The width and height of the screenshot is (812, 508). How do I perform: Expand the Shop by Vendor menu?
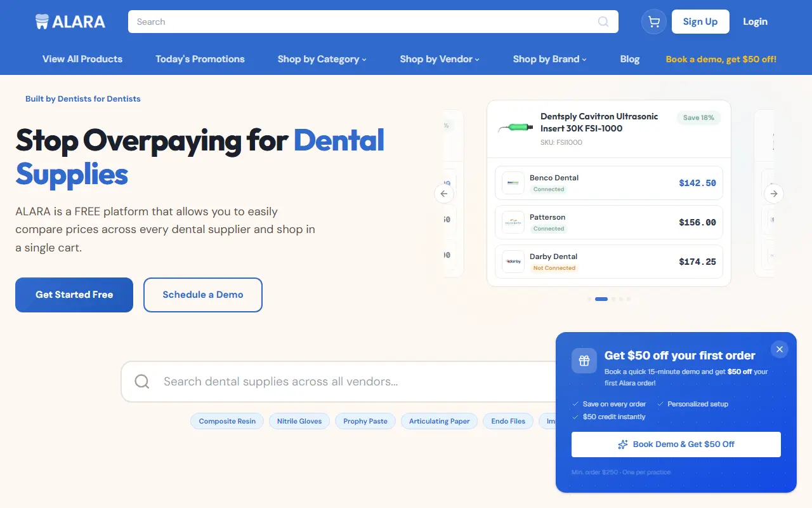point(440,59)
